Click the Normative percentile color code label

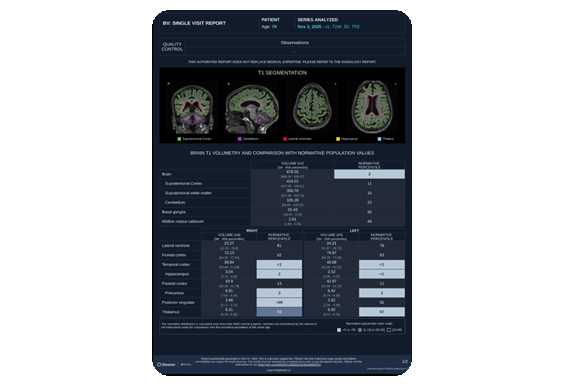click(x=369, y=324)
